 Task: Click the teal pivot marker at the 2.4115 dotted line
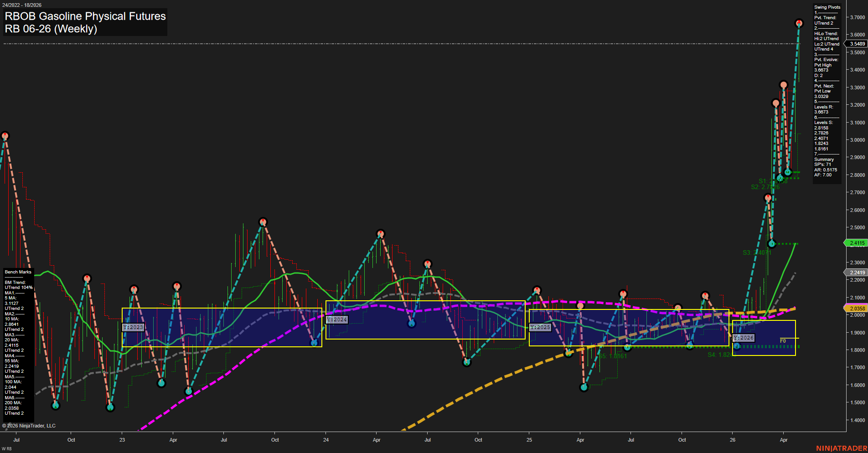coord(772,243)
